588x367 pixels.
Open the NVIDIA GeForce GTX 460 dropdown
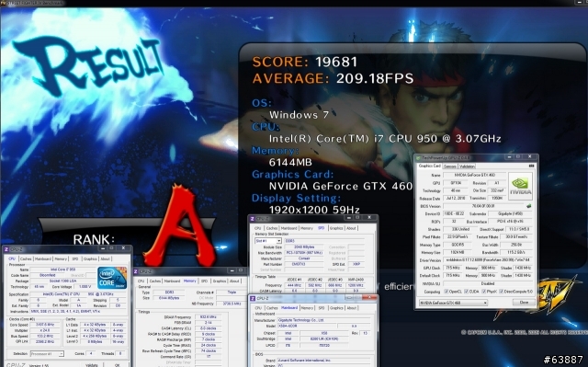453,303
